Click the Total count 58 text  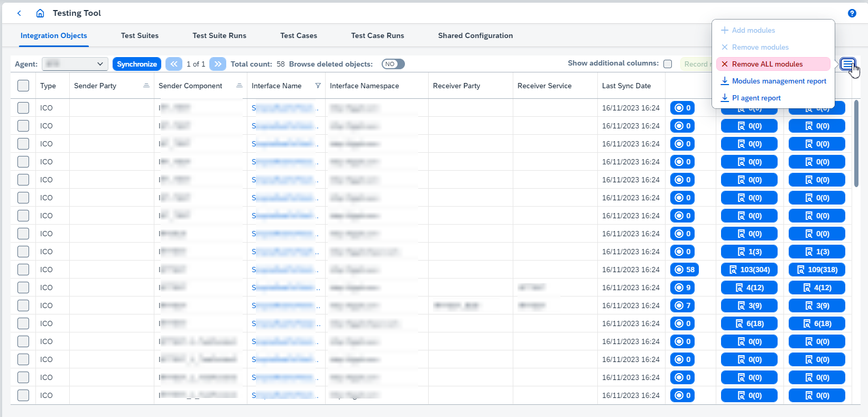258,64
